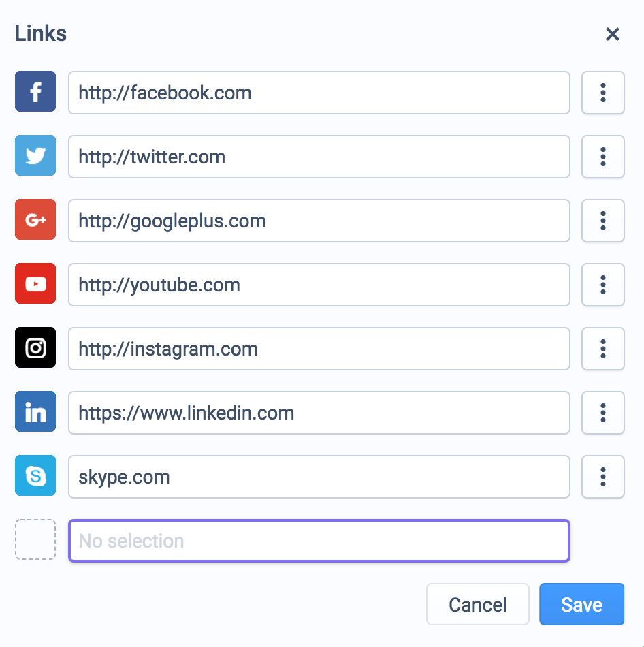The height and width of the screenshot is (647, 644).
Task: Click the Save button
Action: pyautogui.click(x=581, y=604)
